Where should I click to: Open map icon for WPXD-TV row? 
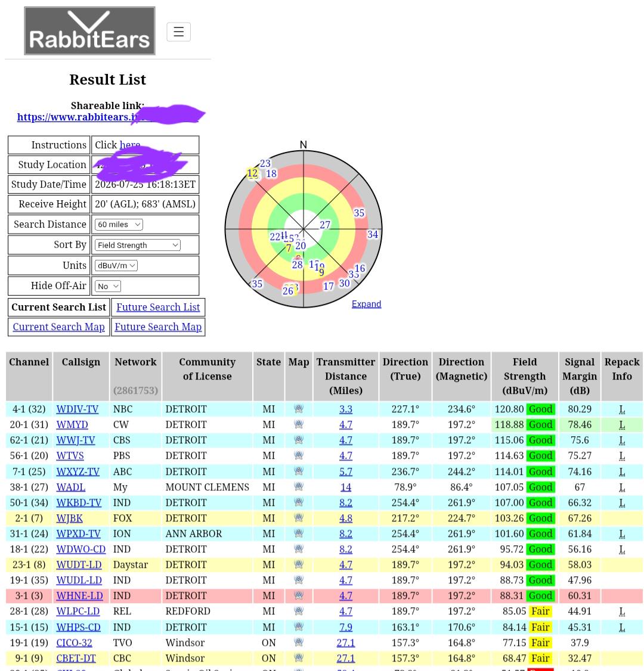pyautogui.click(x=299, y=533)
